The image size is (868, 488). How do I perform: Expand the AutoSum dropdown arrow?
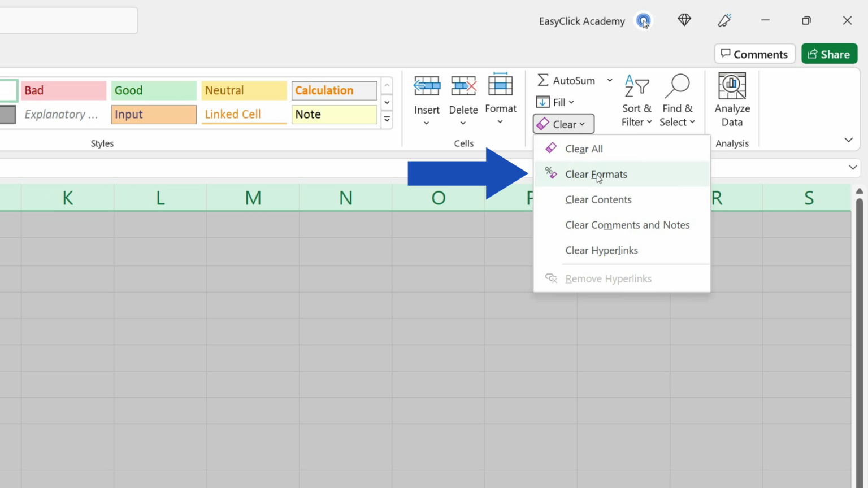point(610,80)
